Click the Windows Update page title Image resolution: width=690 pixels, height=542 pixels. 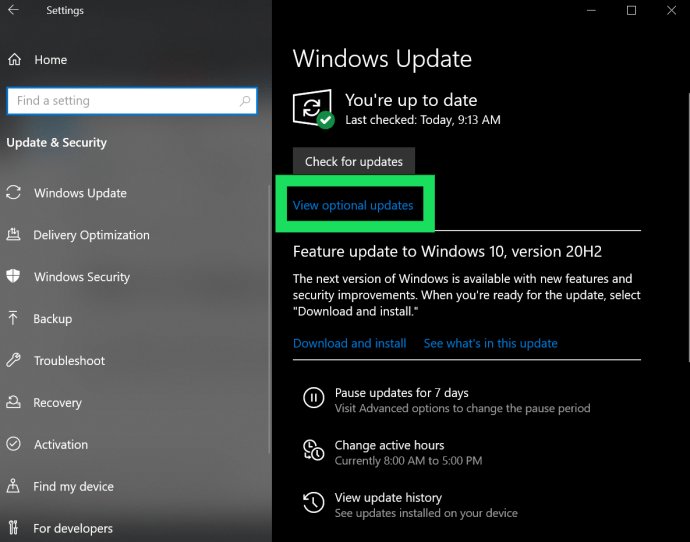tap(382, 59)
